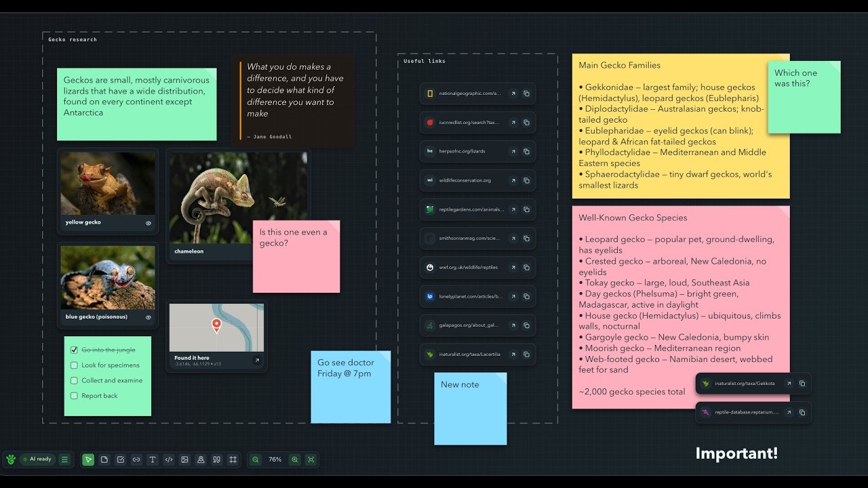Image resolution: width=868 pixels, height=488 pixels.
Task: Open wwf.org.uk link with arrow icon
Action: [513, 267]
